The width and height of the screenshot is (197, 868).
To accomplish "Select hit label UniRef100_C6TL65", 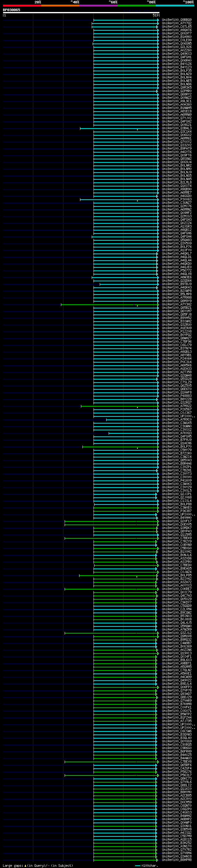I will click(x=177, y=26).
